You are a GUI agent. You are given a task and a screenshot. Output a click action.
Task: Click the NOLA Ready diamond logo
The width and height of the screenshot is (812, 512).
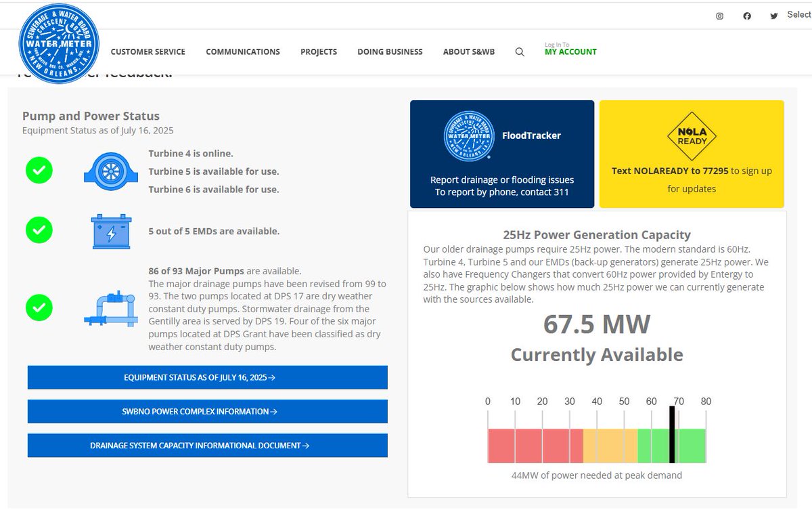pos(692,135)
